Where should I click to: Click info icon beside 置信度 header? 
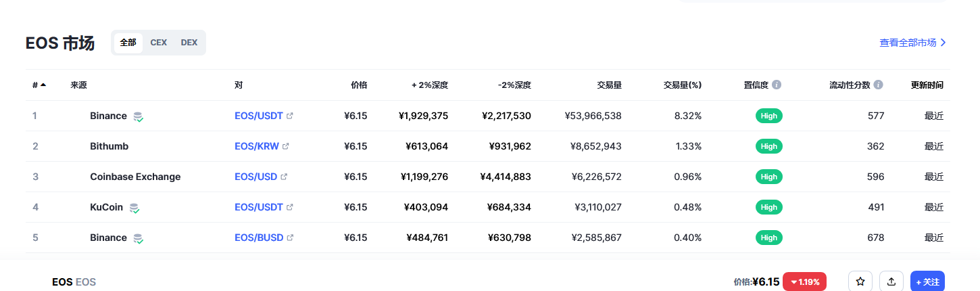click(x=777, y=85)
